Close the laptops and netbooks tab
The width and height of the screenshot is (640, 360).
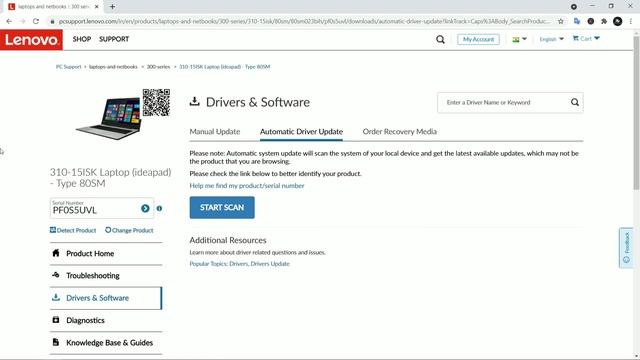(x=97, y=7)
